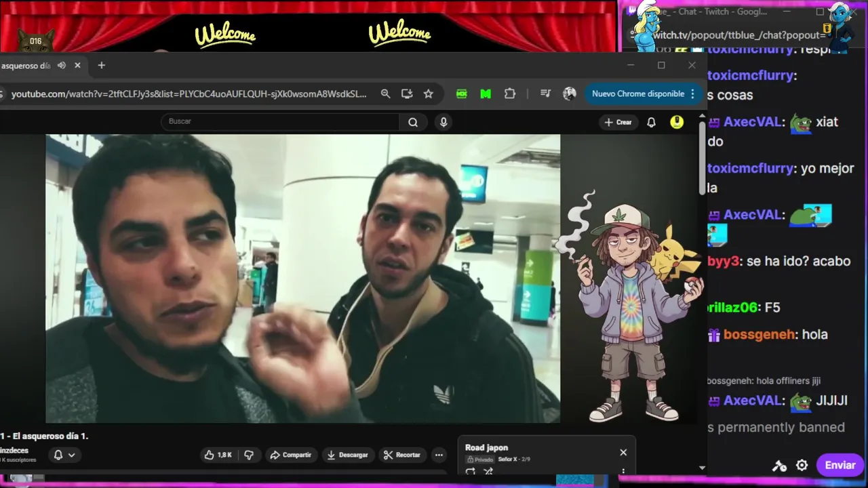This screenshot has height=488, width=868.
Task: Click the 'permanently banned' chat notice
Action: point(776,428)
